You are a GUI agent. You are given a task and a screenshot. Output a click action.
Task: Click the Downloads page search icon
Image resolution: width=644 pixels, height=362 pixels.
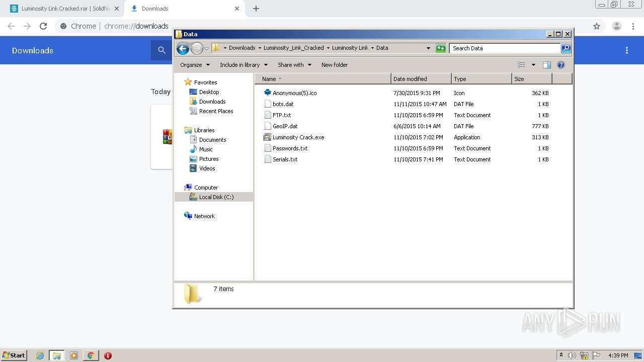point(162,50)
